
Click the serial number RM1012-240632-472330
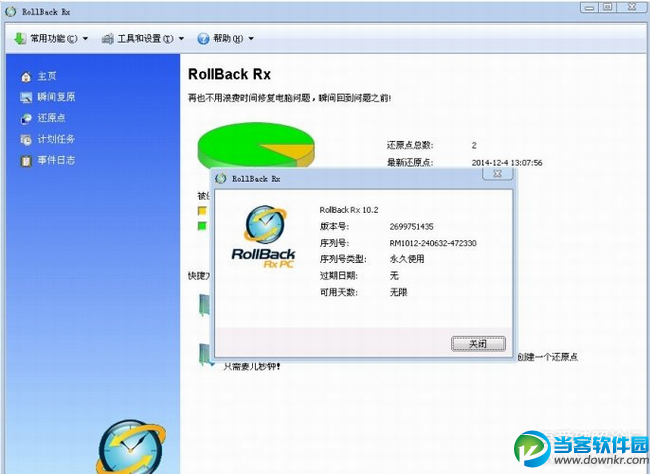click(x=433, y=243)
